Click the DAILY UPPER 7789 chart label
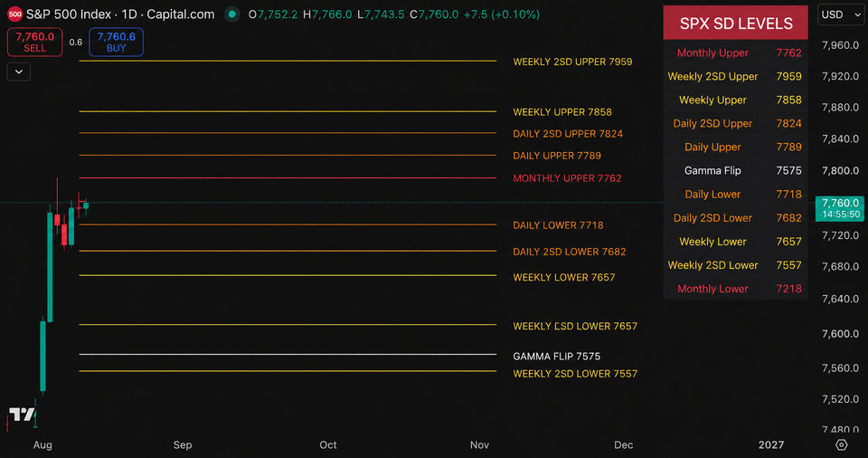868x458 pixels. 557,156
